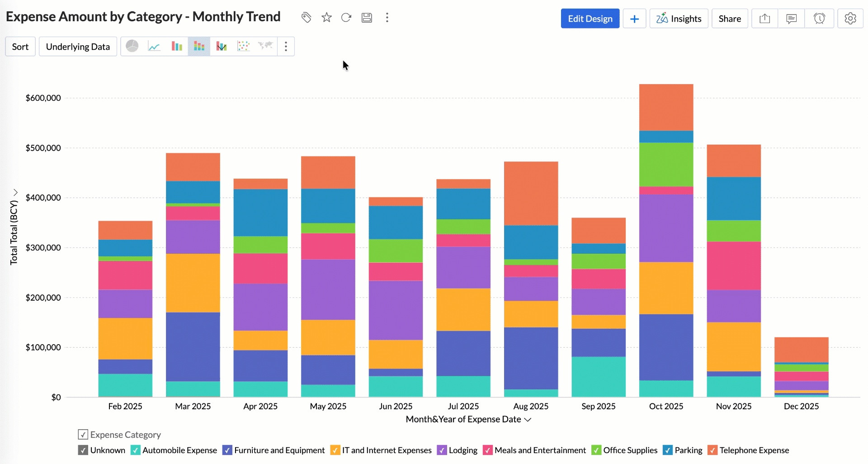Open the alarm clock schedule icon
The width and height of the screenshot is (868, 464).
[x=819, y=19]
